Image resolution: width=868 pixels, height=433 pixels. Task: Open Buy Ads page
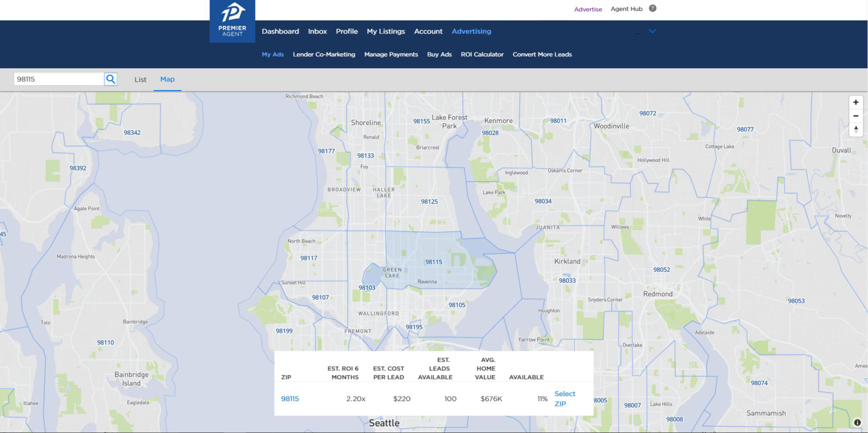pos(439,55)
